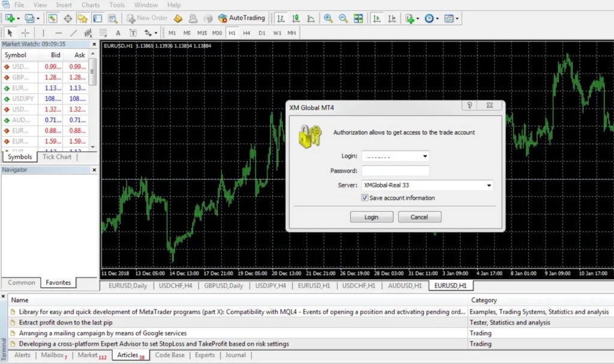Image resolution: width=614 pixels, height=364 pixels.
Task: Open the Login number dropdown
Action: click(426, 156)
